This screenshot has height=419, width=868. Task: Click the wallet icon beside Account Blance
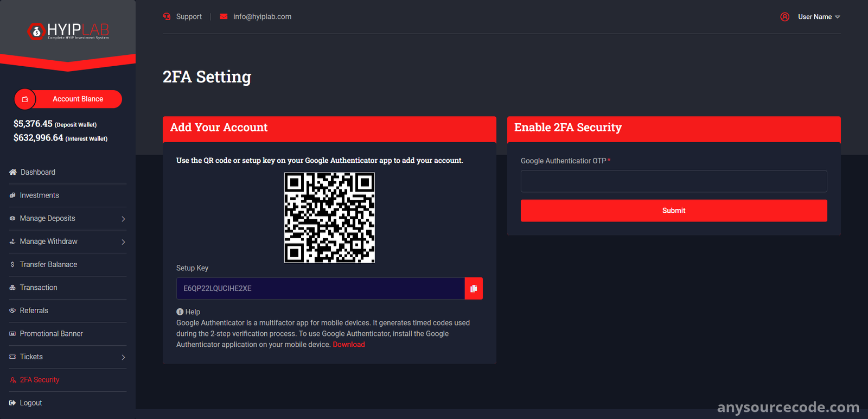(25, 99)
